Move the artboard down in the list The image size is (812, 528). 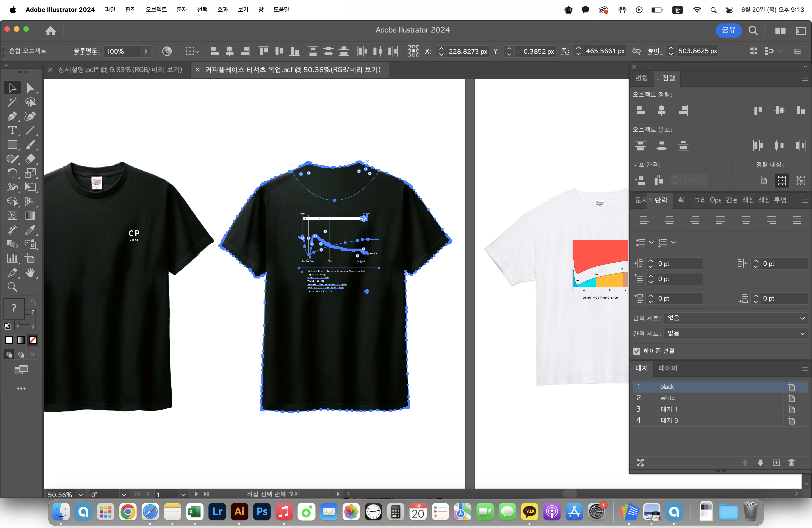point(760,463)
